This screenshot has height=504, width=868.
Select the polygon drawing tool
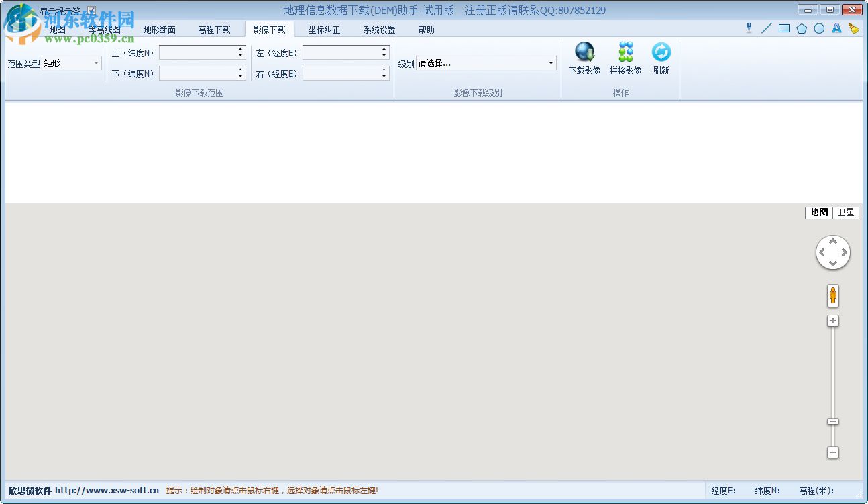pos(802,28)
